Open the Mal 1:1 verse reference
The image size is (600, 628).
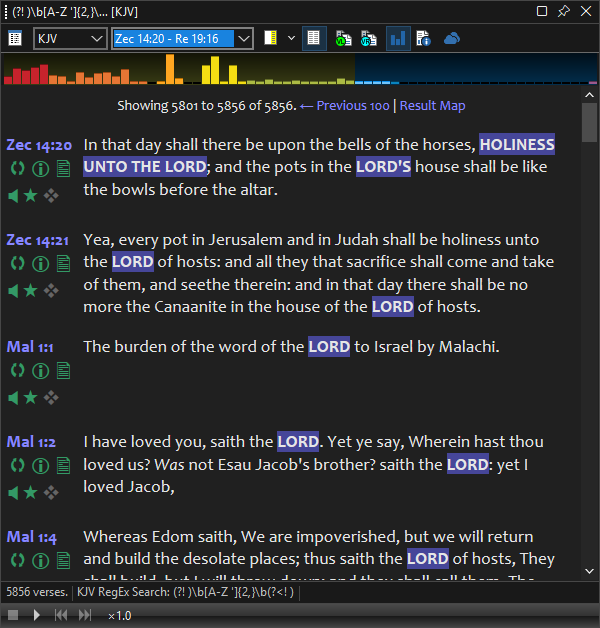(x=30, y=347)
